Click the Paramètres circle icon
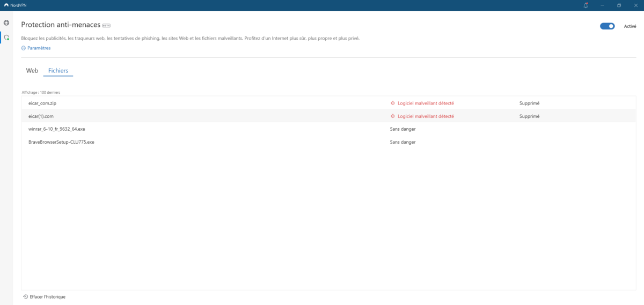This screenshot has width=644, height=305. [24, 48]
